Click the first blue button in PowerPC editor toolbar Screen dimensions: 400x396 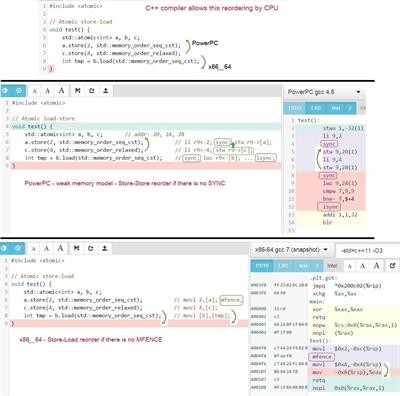[5, 91]
